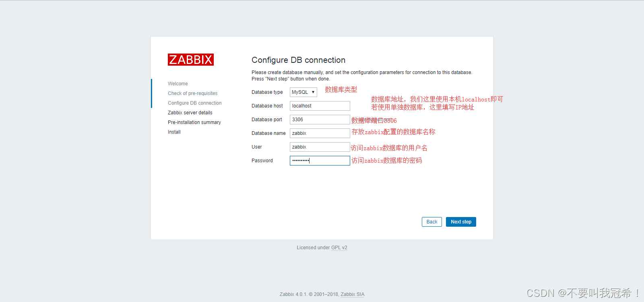Click the Configure DB connection heading
644x302 pixels.
coord(299,60)
